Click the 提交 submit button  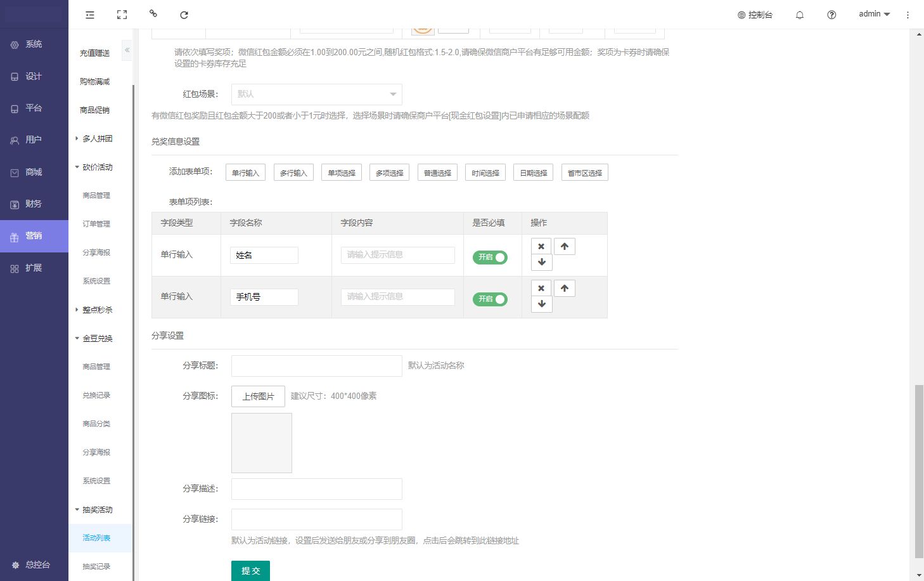pyautogui.click(x=250, y=570)
